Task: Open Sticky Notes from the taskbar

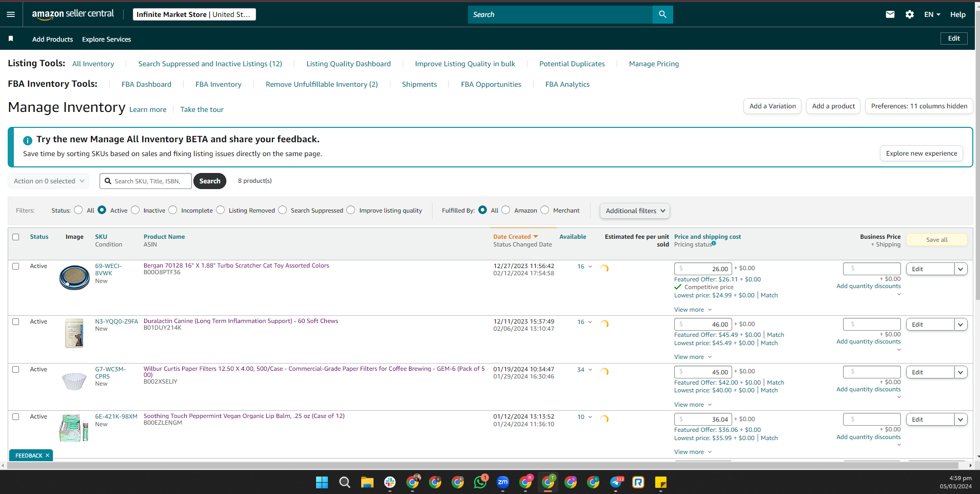Action: (661, 482)
